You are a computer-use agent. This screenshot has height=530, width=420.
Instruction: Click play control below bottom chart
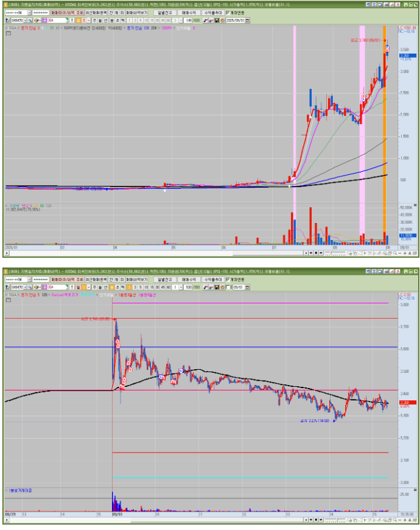306,520
